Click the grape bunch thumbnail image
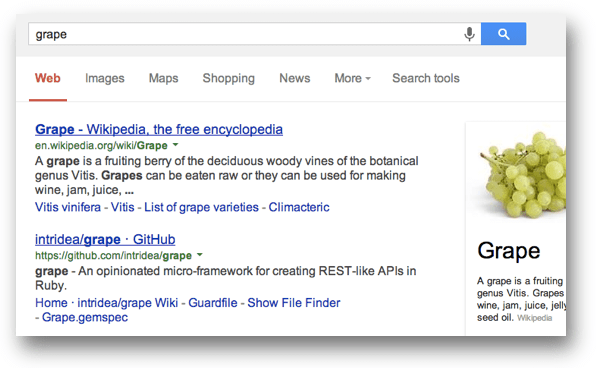The image size is (596, 368). point(523,174)
